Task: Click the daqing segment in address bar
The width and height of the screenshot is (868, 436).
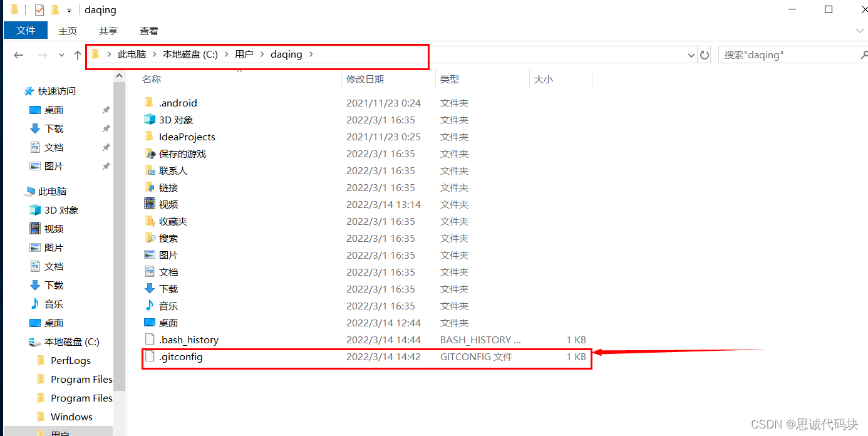Action: click(x=286, y=54)
